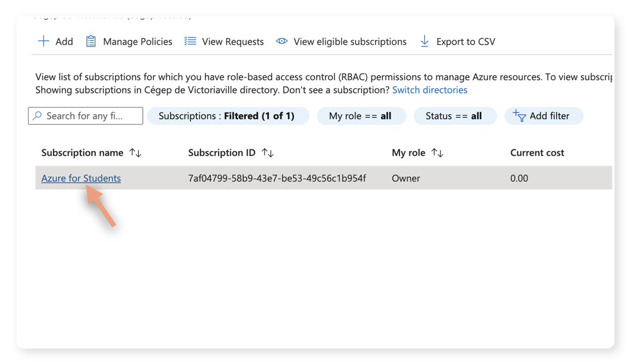This screenshot has height=364, width=631.
Task: Click the Switch directories link
Action: tap(430, 90)
